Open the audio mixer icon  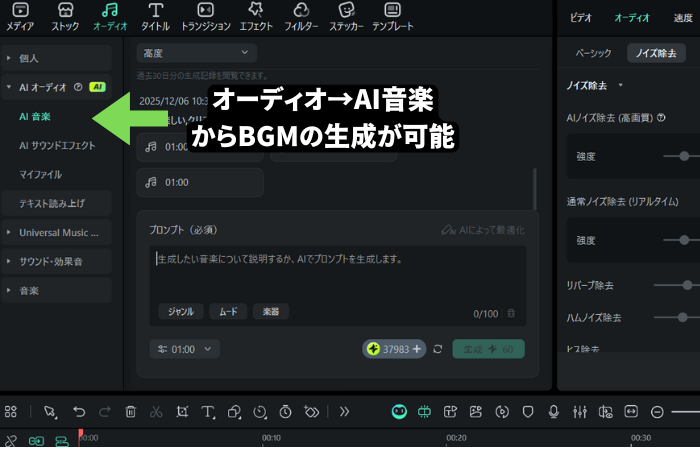click(x=579, y=411)
